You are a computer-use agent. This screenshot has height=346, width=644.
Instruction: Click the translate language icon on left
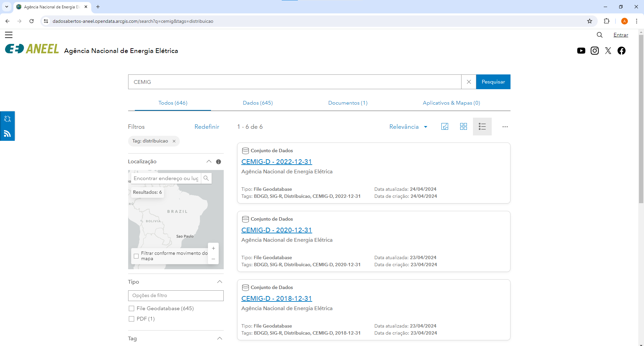coord(7,119)
